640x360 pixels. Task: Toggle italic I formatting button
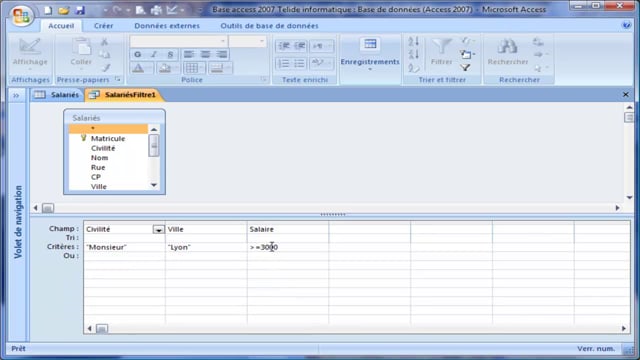(154, 54)
